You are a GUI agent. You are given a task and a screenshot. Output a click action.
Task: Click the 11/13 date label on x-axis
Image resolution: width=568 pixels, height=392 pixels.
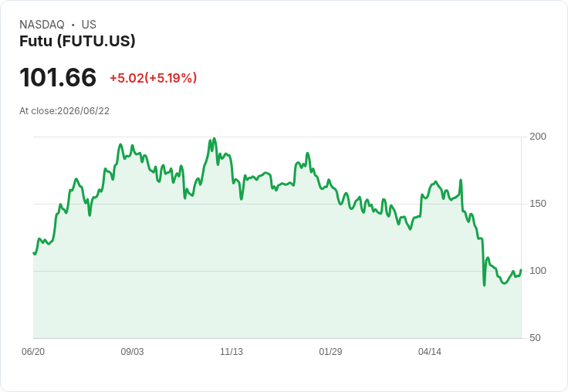point(232,351)
